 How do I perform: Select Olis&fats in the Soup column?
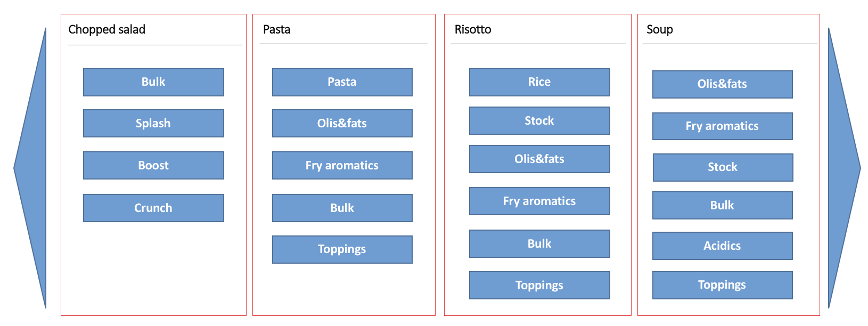pyautogui.click(x=723, y=85)
